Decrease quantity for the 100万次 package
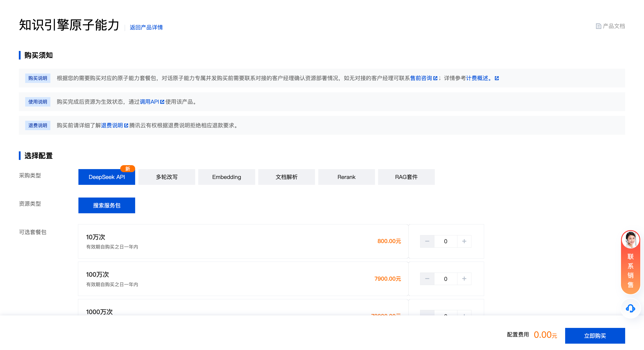 pos(427,279)
